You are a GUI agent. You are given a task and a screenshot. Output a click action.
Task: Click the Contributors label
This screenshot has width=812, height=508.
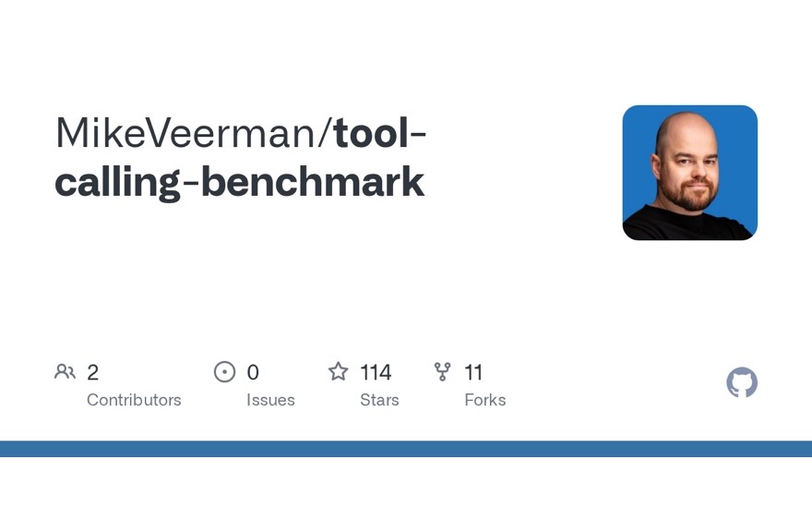coord(134,400)
